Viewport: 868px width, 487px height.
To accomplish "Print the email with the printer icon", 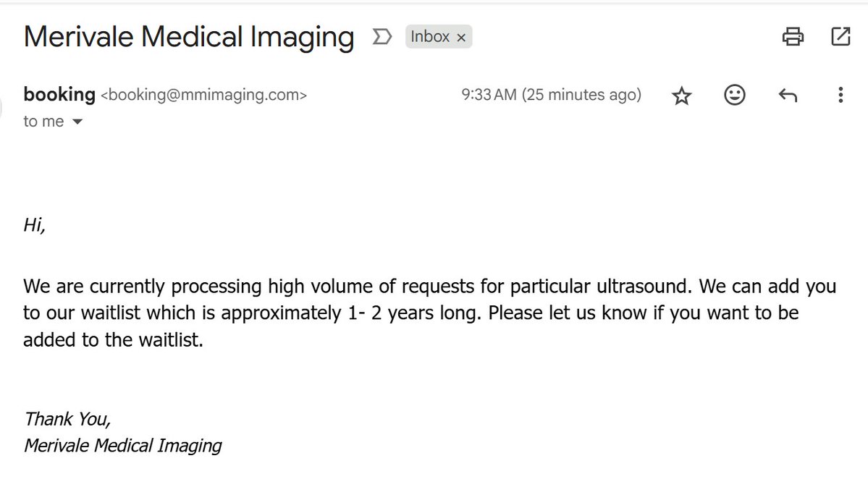I will [x=793, y=36].
